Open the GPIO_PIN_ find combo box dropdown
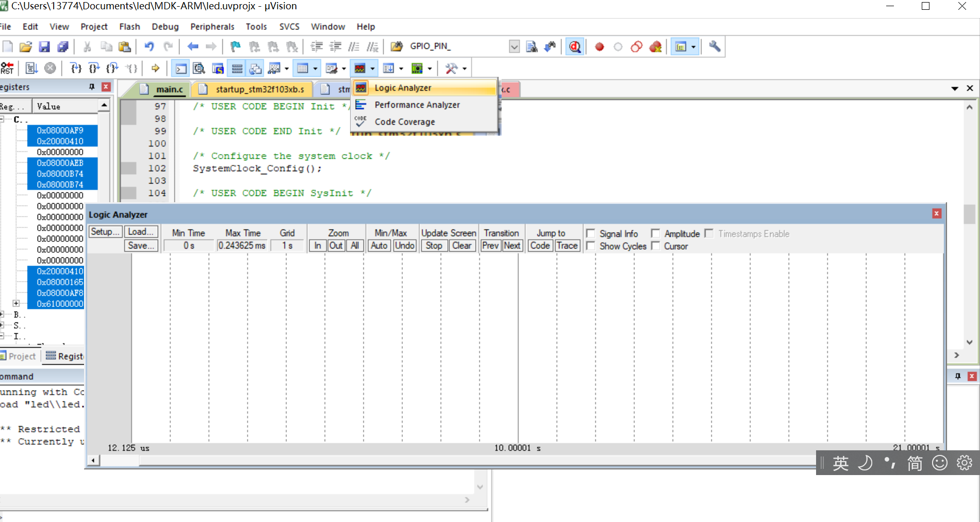The width and height of the screenshot is (980, 522). 514,47
